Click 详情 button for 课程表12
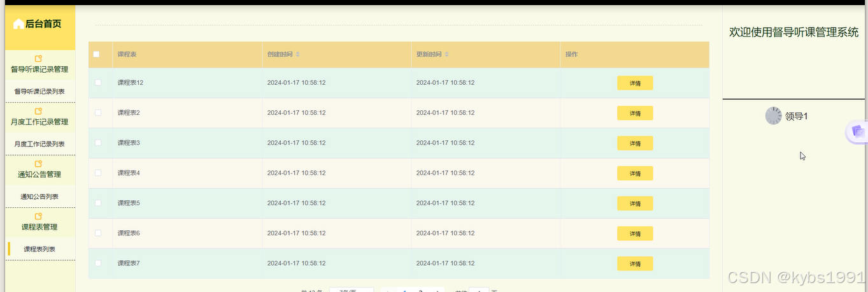Image resolution: width=868 pixels, height=292 pixels. coord(635,83)
